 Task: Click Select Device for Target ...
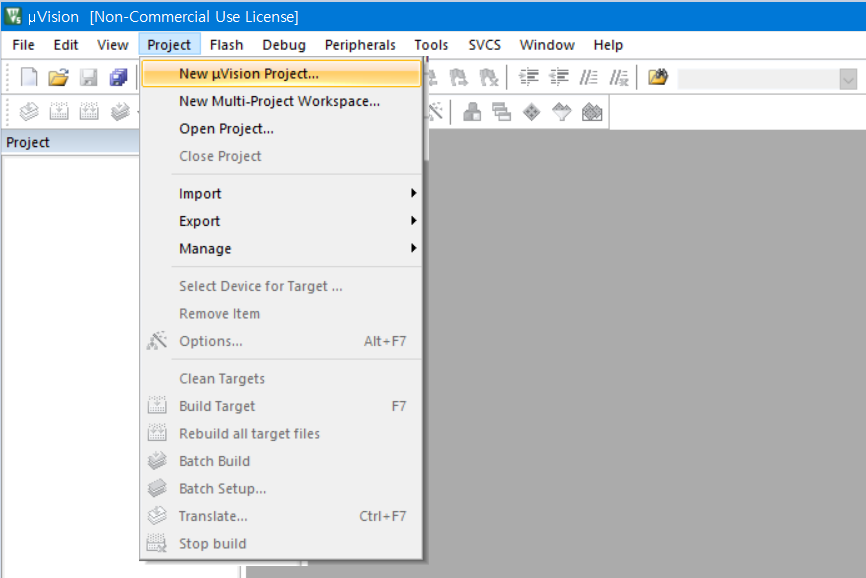point(281,286)
